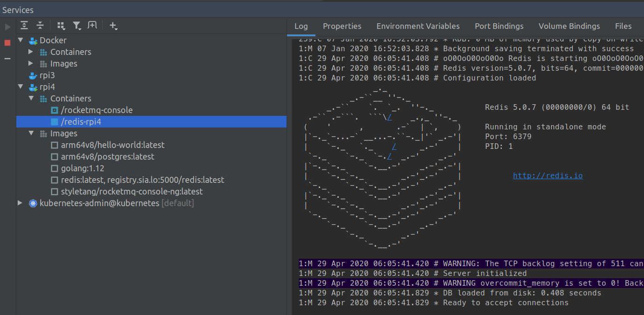Open the Port Bindings tab
The image size is (644, 315).
(499, 26)
